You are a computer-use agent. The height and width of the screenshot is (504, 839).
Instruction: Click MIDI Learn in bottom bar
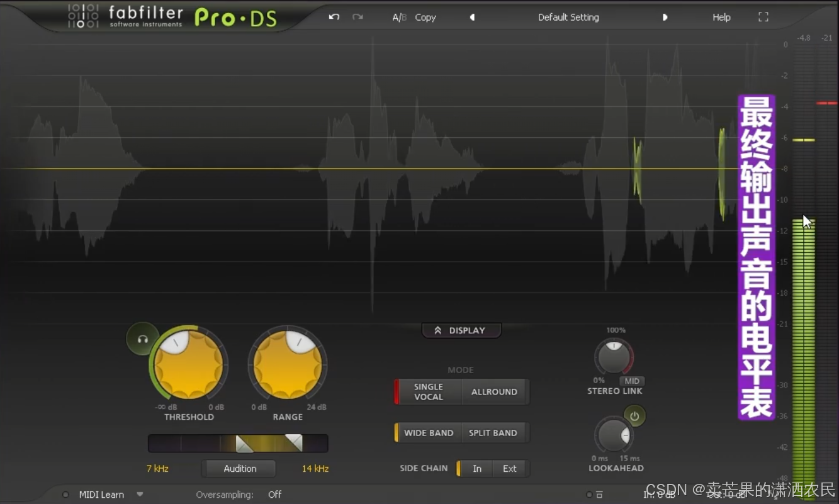101,495
